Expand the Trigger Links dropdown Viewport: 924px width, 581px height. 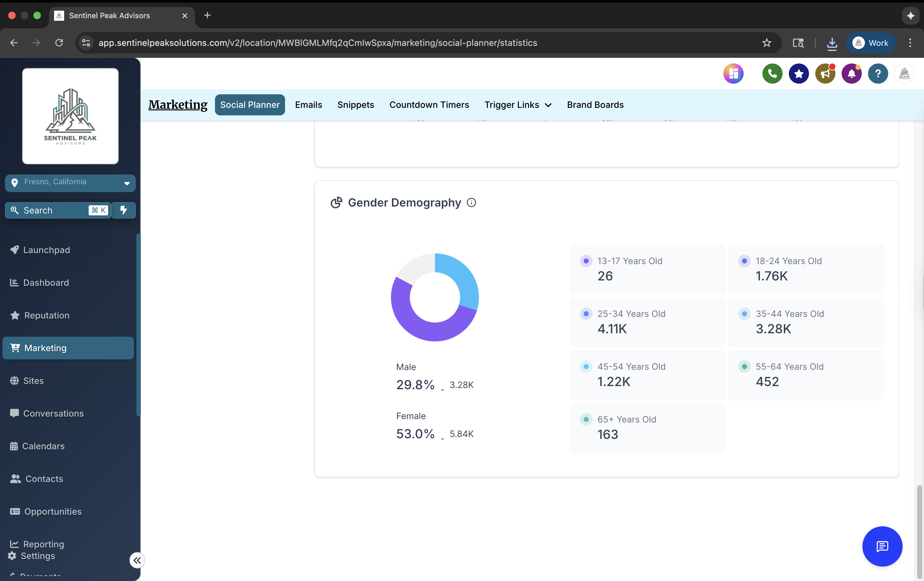point(518,105)
